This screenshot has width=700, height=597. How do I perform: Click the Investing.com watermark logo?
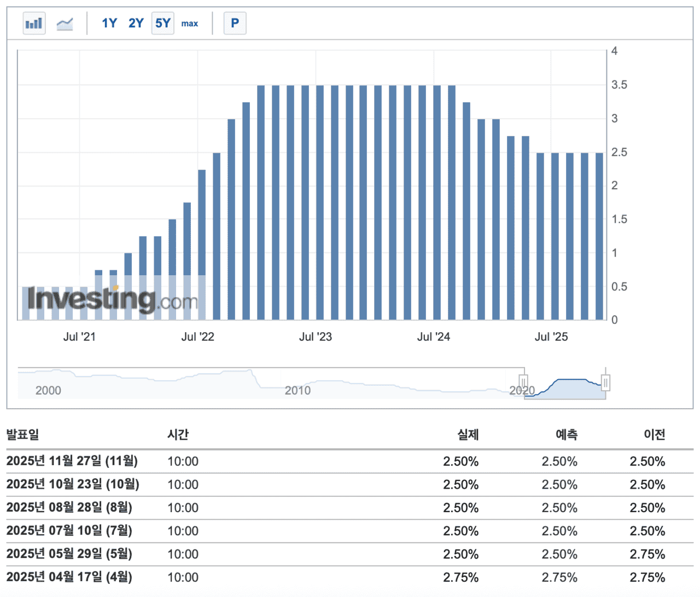[x=112, y=299]
